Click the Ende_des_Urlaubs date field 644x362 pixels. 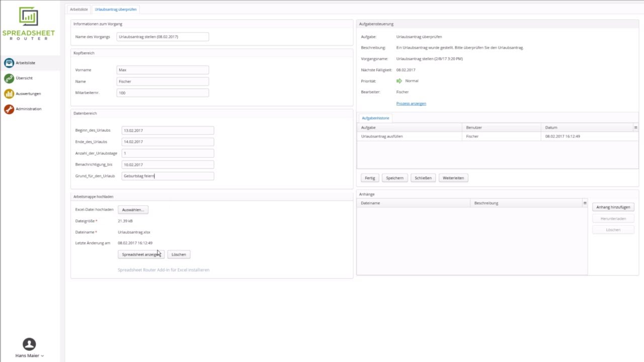(168, 142)
